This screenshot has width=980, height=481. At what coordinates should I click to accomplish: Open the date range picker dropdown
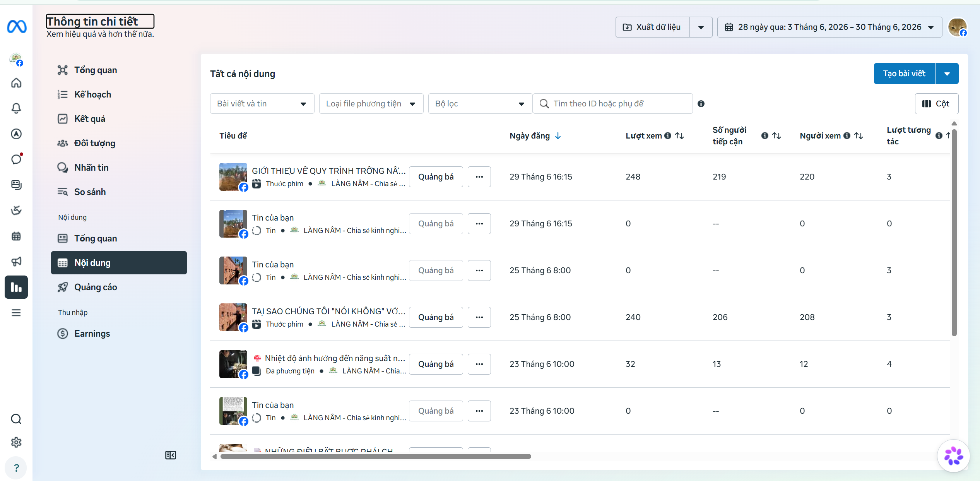click(829, 27)
